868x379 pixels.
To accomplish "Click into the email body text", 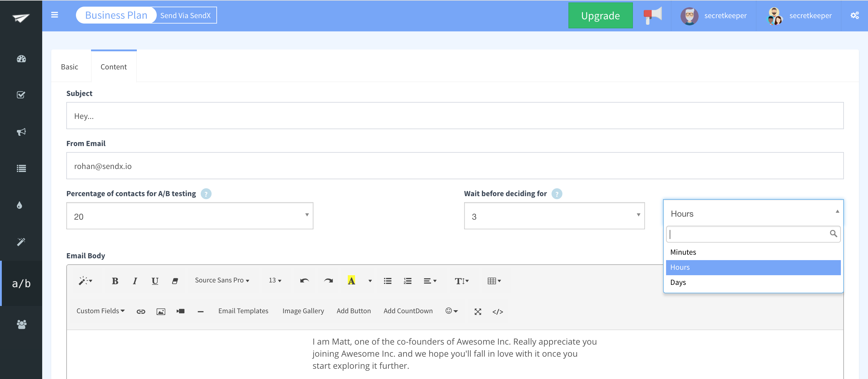I will pyautogui.click(x=454, y=354).
